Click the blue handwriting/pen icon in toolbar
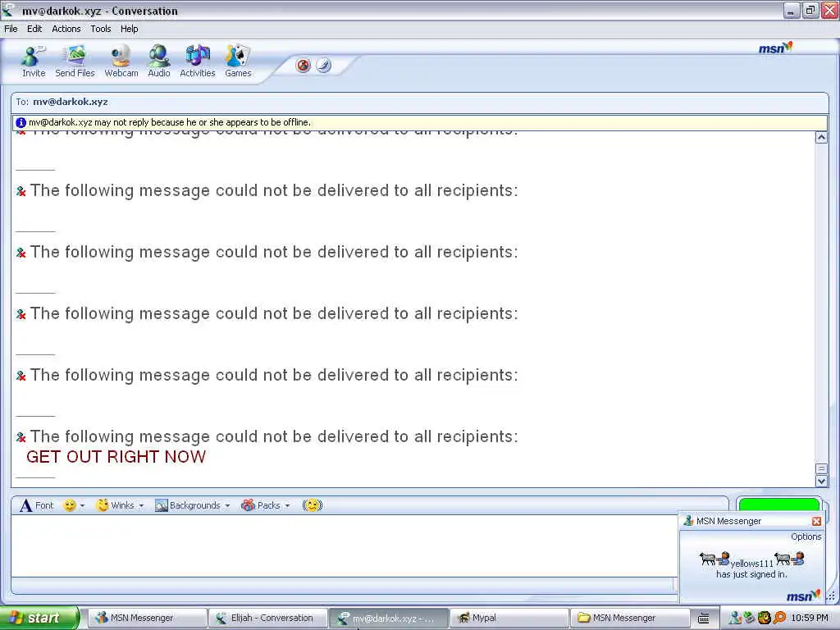Viewport: 840px width, 630px height. point(323,66)
